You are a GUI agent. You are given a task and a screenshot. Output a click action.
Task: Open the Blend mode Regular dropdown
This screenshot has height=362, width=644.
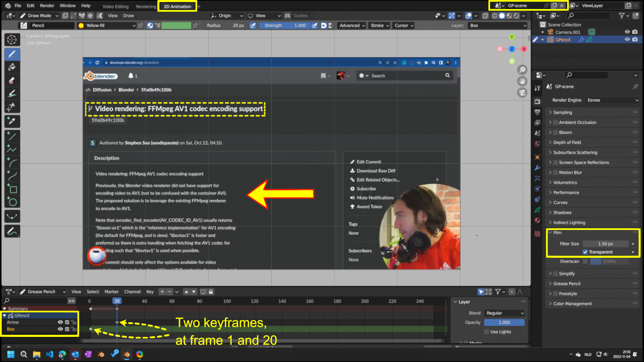click(504, 313)
